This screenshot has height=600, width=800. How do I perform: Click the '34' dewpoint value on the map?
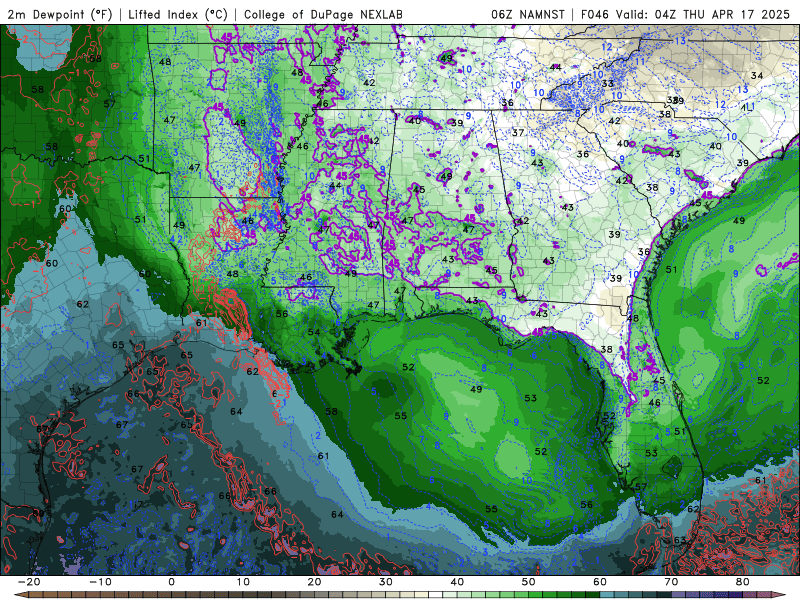757,76
